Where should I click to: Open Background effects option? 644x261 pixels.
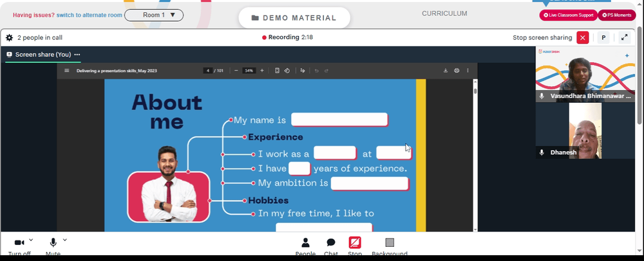click(x=390, y=247)
